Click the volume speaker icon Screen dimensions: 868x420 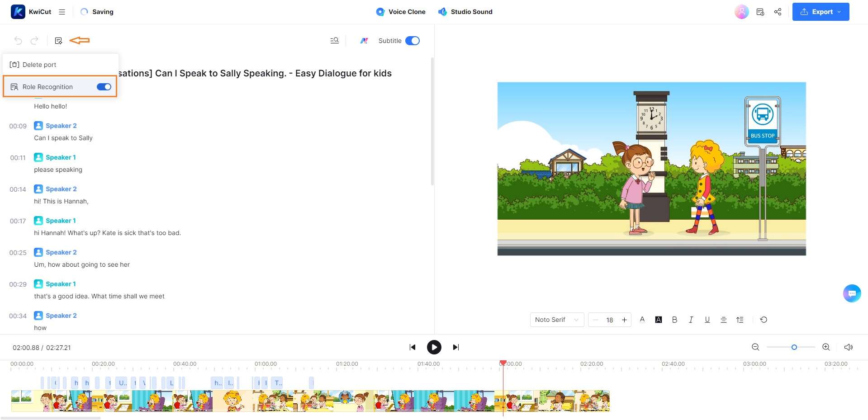point(849,347)
